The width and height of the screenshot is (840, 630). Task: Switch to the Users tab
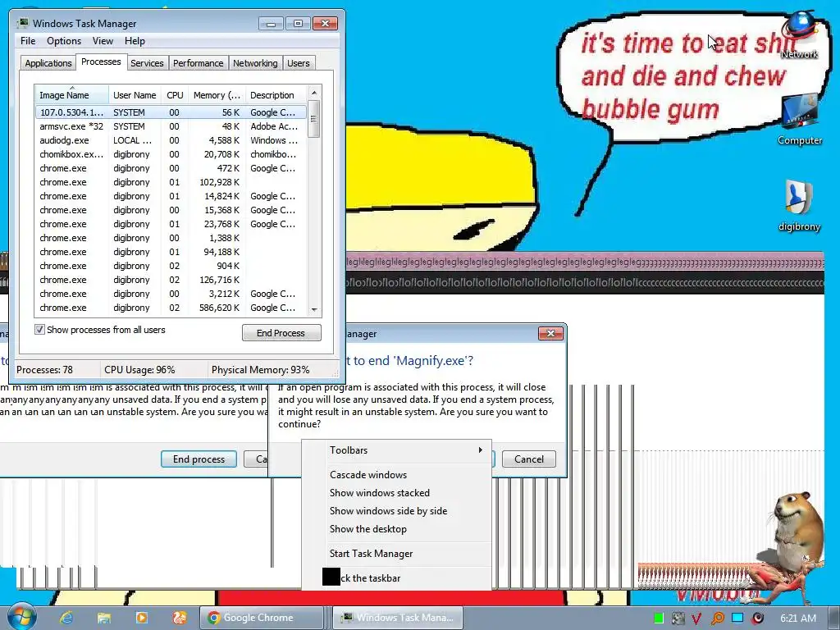point(298,63)
